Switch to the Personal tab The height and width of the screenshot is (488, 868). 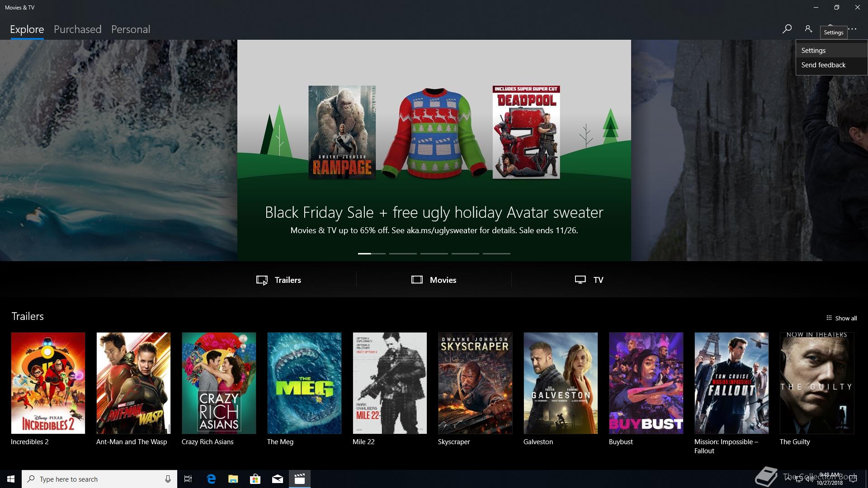131,29
